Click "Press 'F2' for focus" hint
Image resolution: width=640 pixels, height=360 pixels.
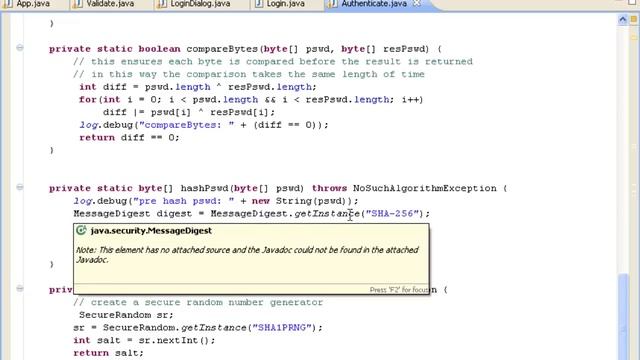point(399,290)
